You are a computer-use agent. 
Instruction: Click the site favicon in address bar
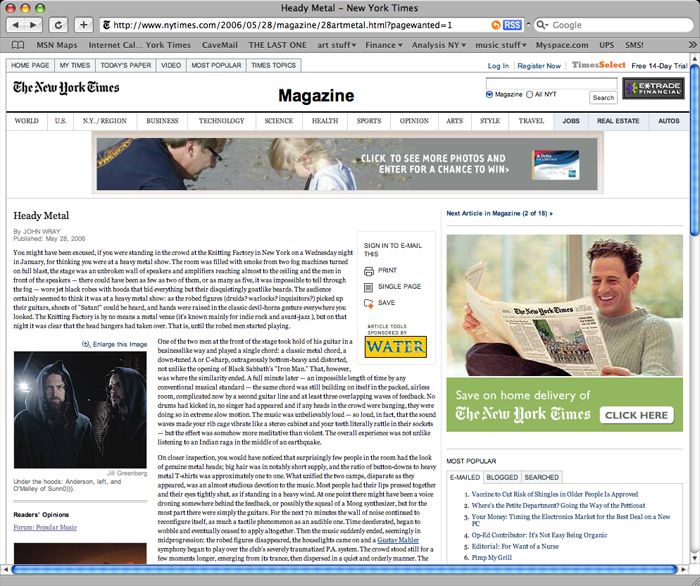coord(107,25)
